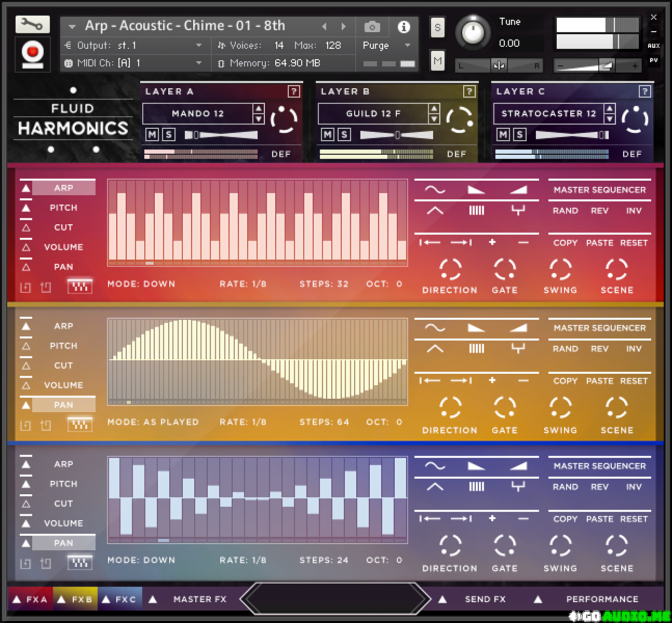Expand the instrument preset name dropdown arrow
The height and width of the screenshot is (623, 672).
click(x=72, y=26)
